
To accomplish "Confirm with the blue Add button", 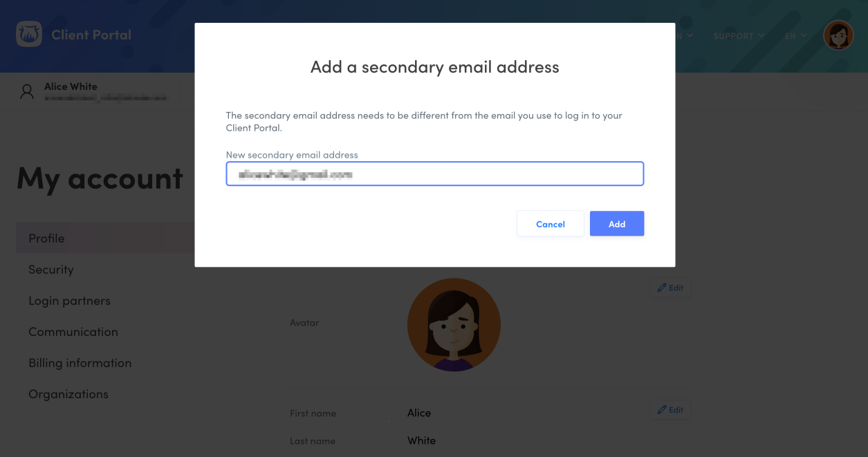I will click(616, 224).
